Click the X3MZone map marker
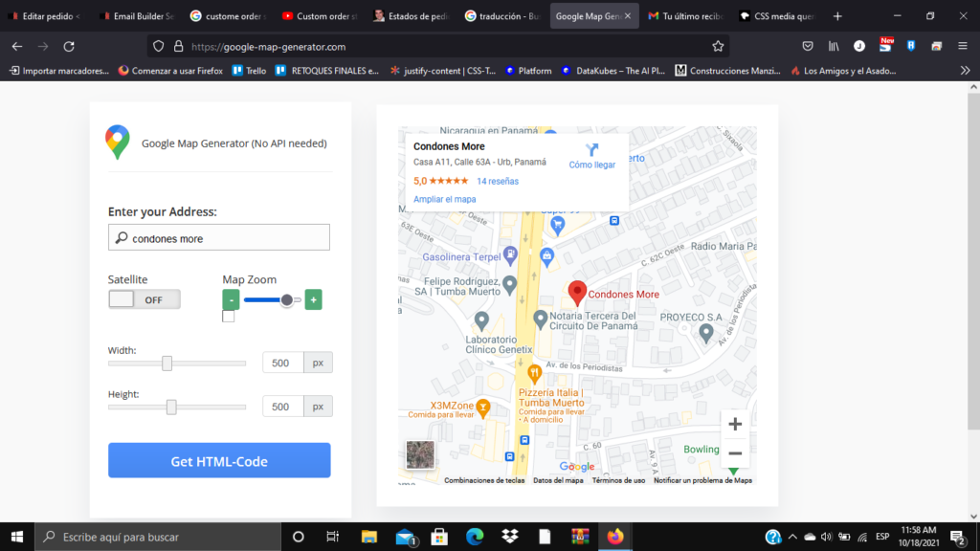Viewport: 980px width, 551px height. (x=482, y=408)
